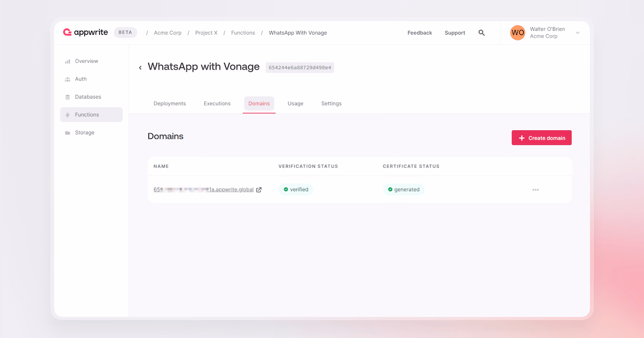
Task: Click the WO user avatar
Action: [518, 33]
